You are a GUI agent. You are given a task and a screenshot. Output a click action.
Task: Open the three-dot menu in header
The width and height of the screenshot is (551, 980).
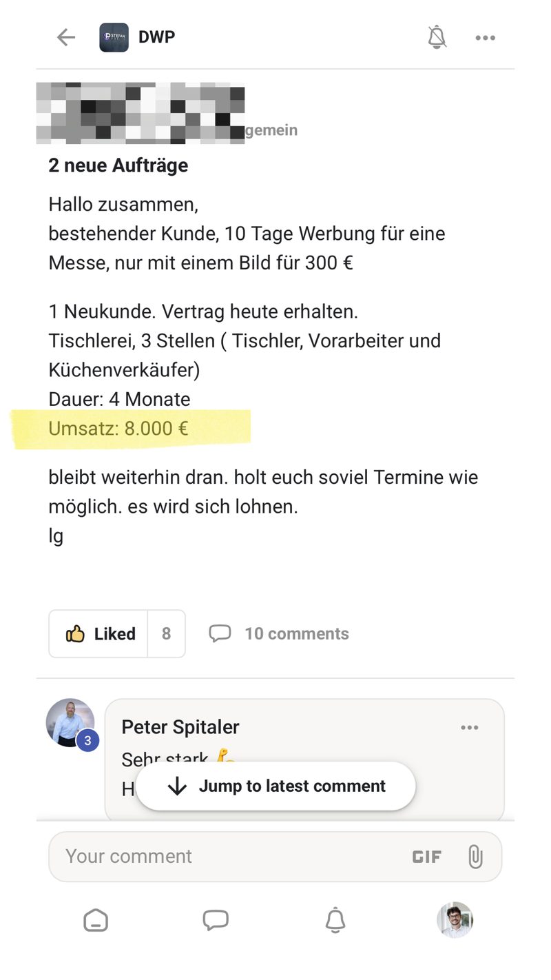pos(485,38)
